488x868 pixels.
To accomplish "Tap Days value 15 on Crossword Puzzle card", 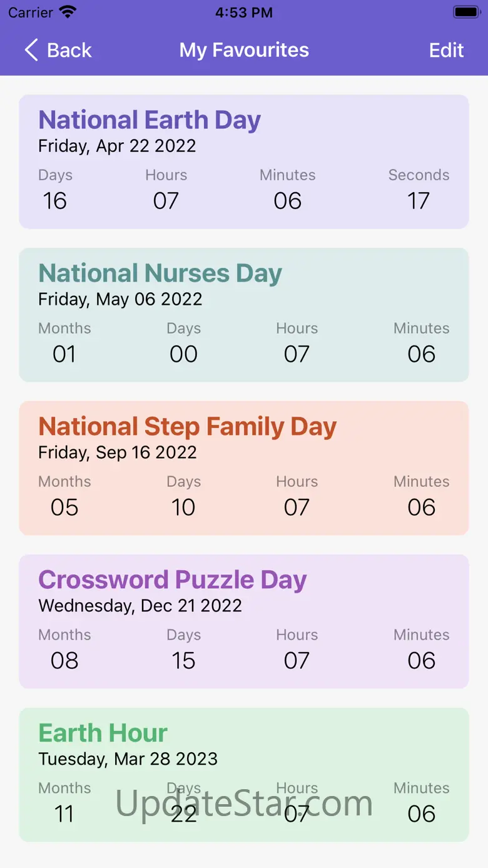I will click(183, 660).
